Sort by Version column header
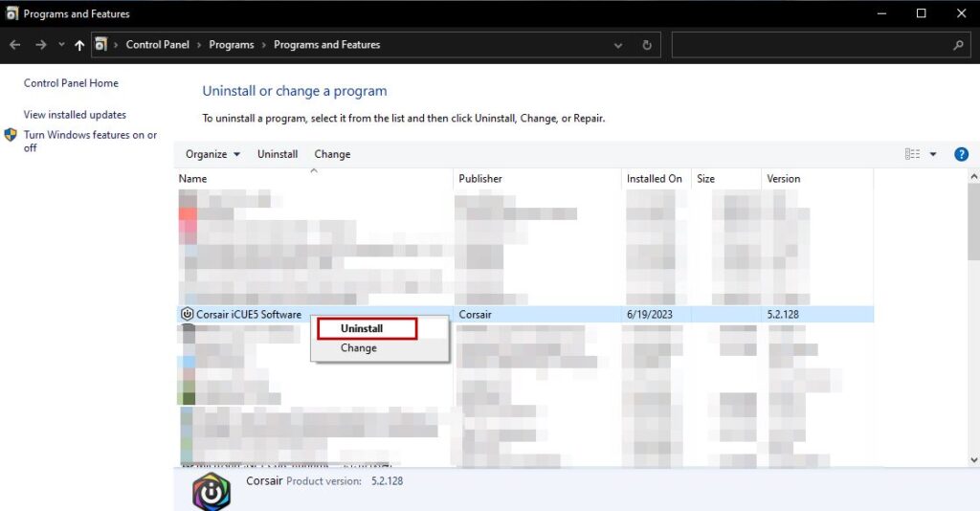Viewport: 980px width, 511px height. [x=817, y=179]
